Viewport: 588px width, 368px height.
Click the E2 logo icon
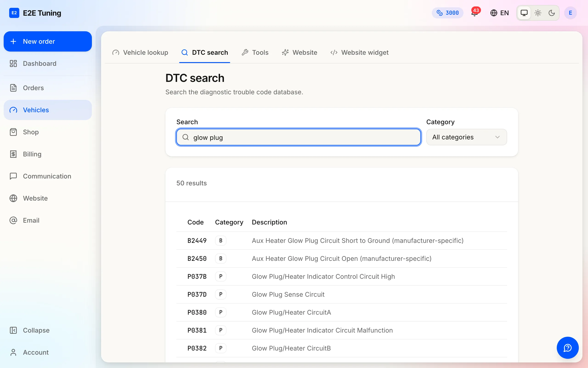pyautogui.click(x=14, y=13)
